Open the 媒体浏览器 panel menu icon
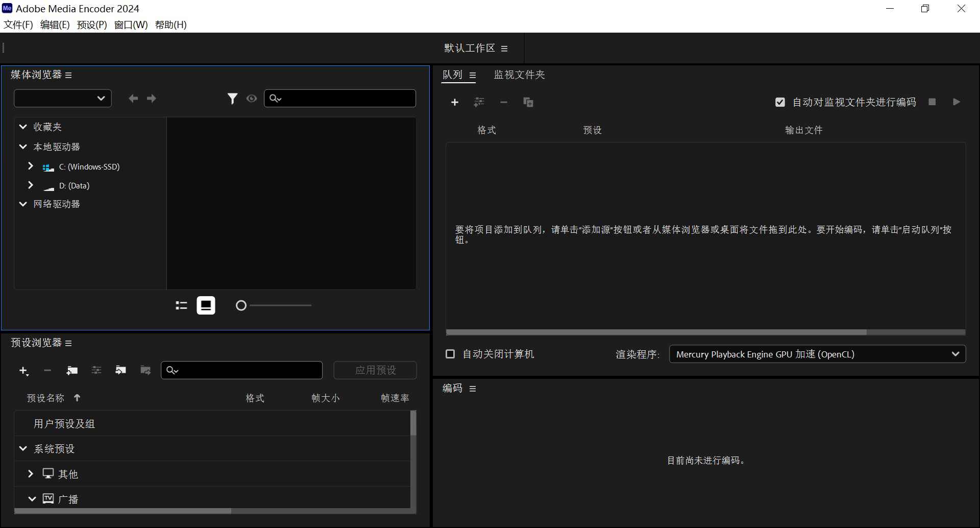The height and width of the screenshot is (528, 980). (68, 75)
